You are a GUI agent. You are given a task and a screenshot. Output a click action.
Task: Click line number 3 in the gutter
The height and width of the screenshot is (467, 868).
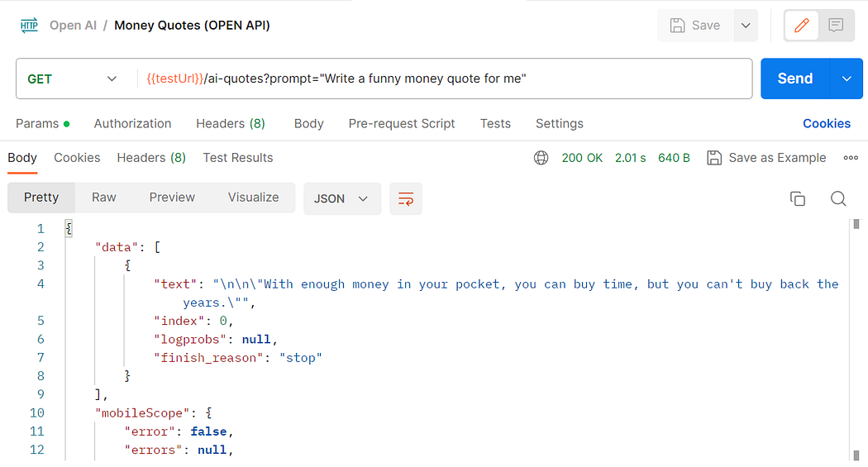click(41, 265)
